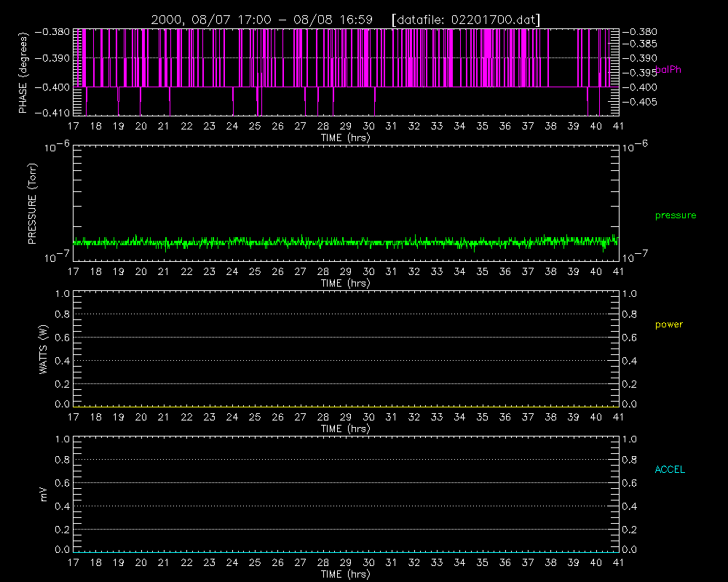
Task: Click right-axis "-0.385" tick on phase plot
Action: pos(640,44)
